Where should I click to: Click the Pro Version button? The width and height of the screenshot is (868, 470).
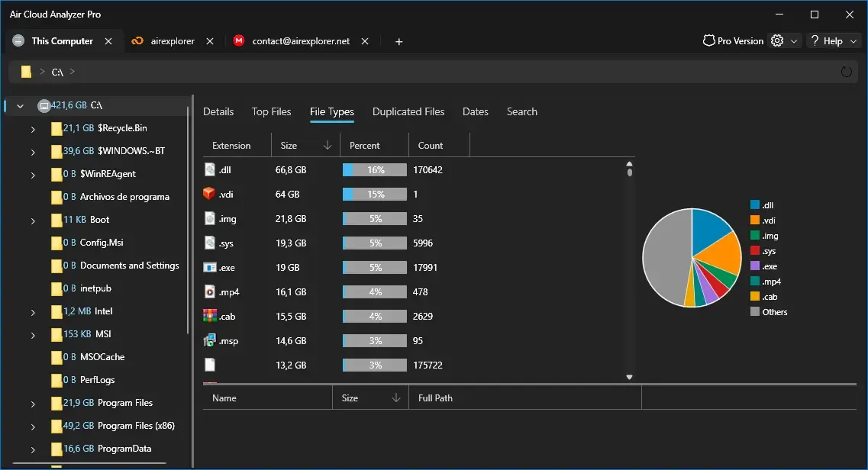(733, 41)
